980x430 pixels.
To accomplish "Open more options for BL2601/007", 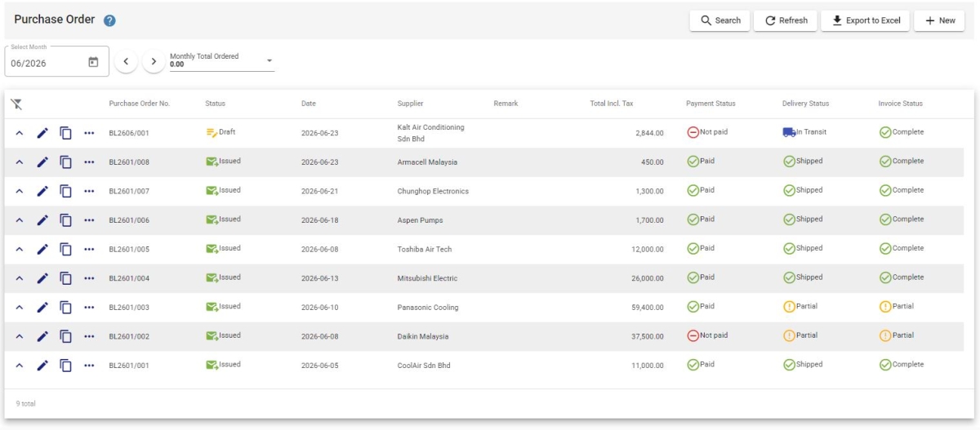I will click(x=89, y=191).
